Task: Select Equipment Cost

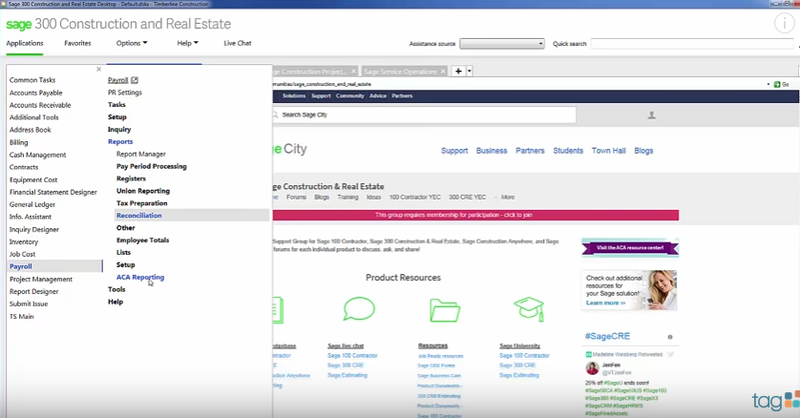Action: 33,180
